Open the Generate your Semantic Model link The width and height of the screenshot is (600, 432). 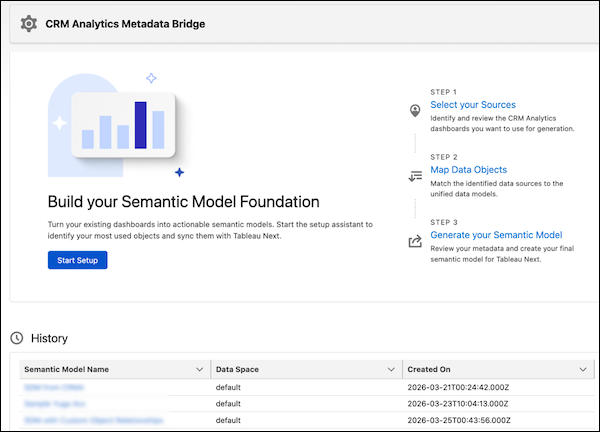tap(496, 235)
